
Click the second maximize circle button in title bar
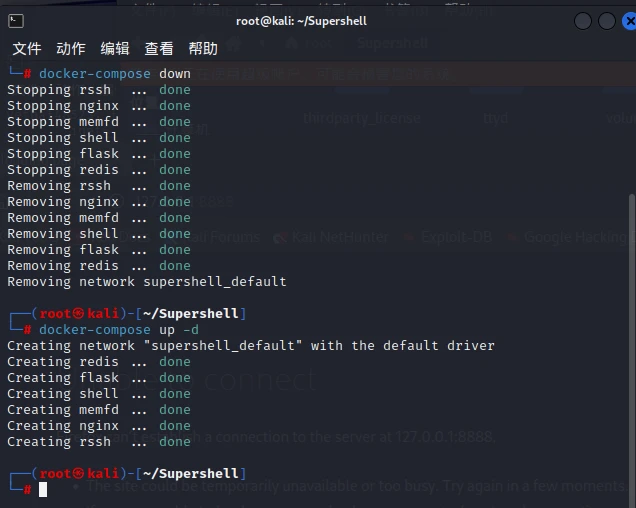pos(607,21)
